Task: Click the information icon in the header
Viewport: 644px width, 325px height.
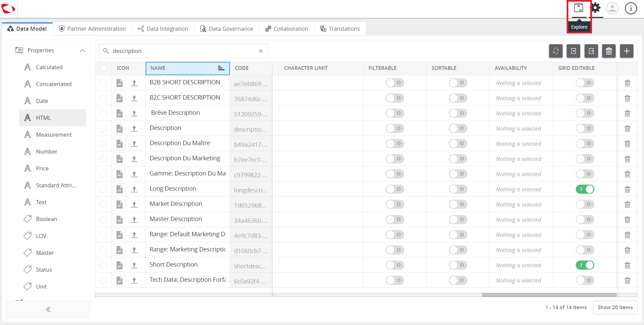Action: 631,8
